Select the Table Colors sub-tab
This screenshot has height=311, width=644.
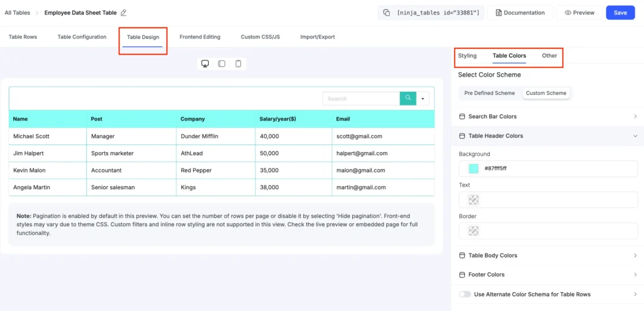coord(509,56)
